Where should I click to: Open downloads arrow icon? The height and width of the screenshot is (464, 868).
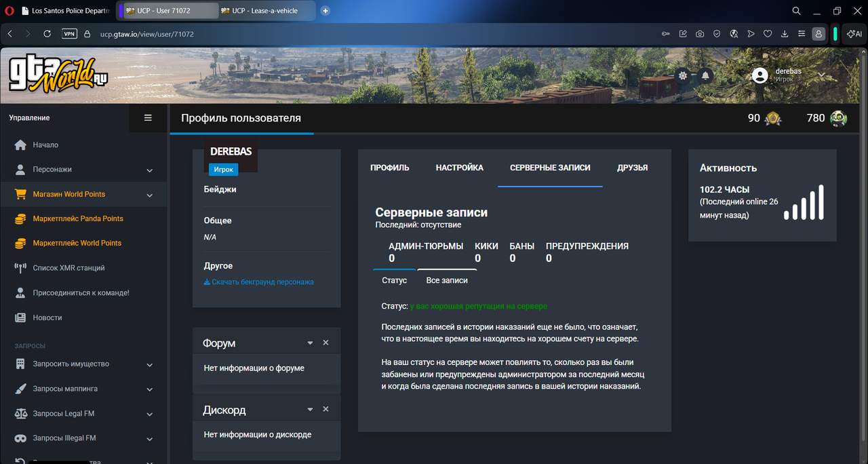pyautogui.click(x=785, y=33)
